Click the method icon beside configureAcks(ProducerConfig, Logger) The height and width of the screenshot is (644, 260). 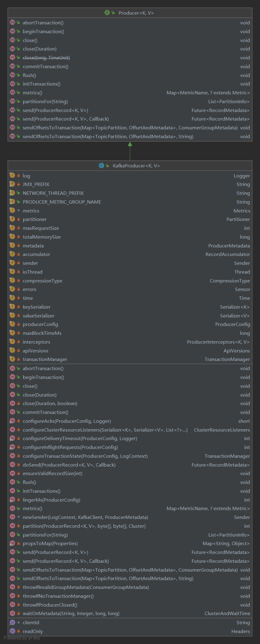click(x=12, y=421)
